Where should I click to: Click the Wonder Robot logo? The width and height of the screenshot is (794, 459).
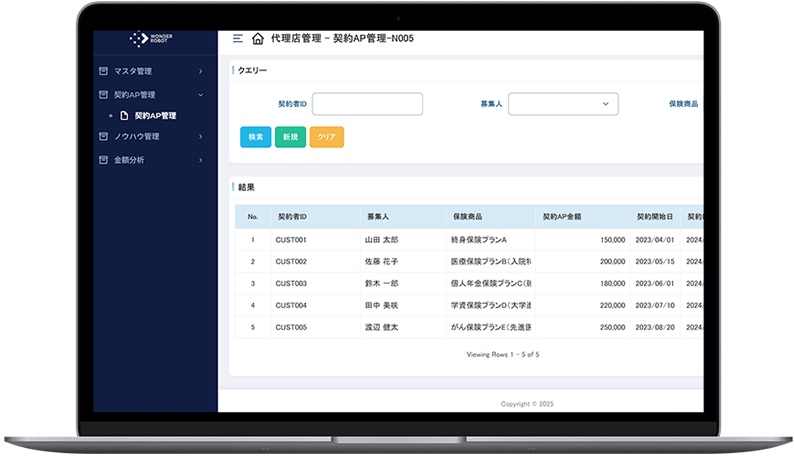coord(151,39)
